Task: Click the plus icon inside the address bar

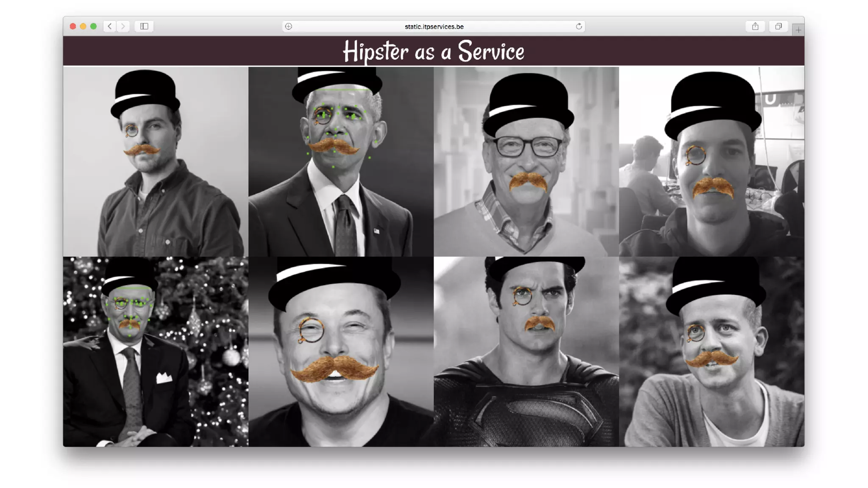Action: coord(289,26)
